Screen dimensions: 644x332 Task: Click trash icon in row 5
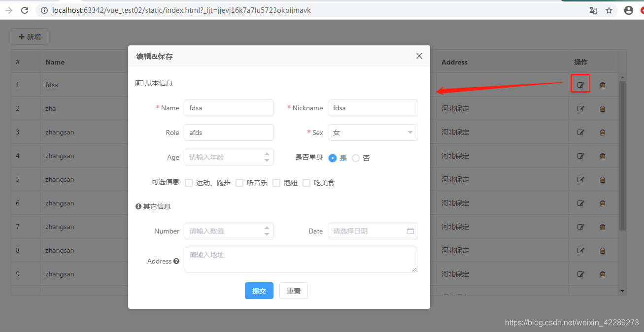[x=602, y=179]
